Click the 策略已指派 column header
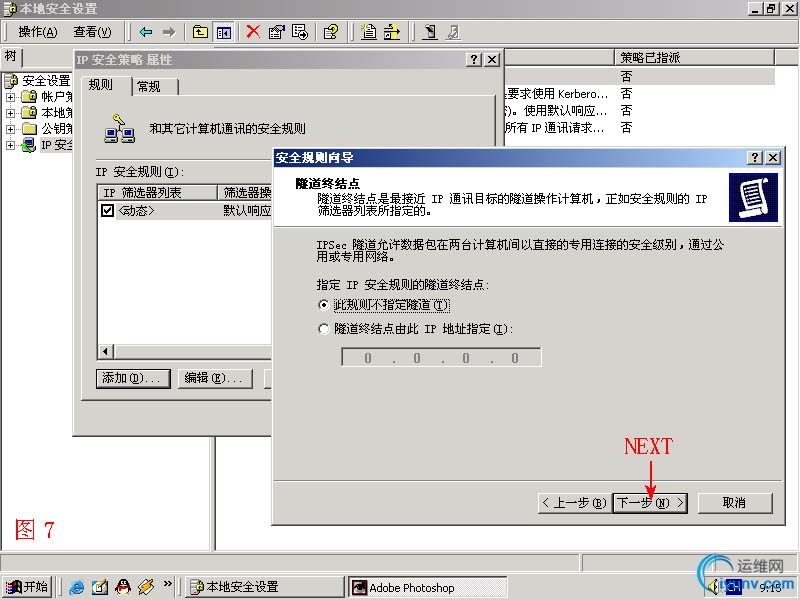This screenshot has width=800, height=600. pos(694,58)
